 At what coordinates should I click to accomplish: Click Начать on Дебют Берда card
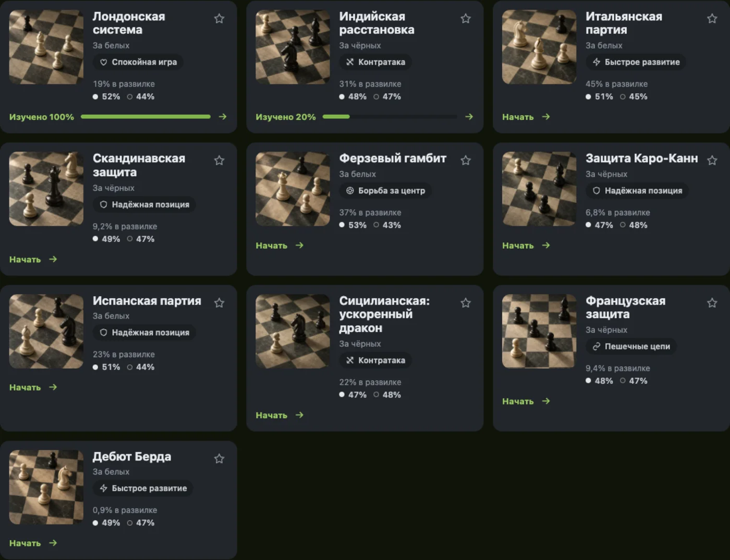(33, 543)
